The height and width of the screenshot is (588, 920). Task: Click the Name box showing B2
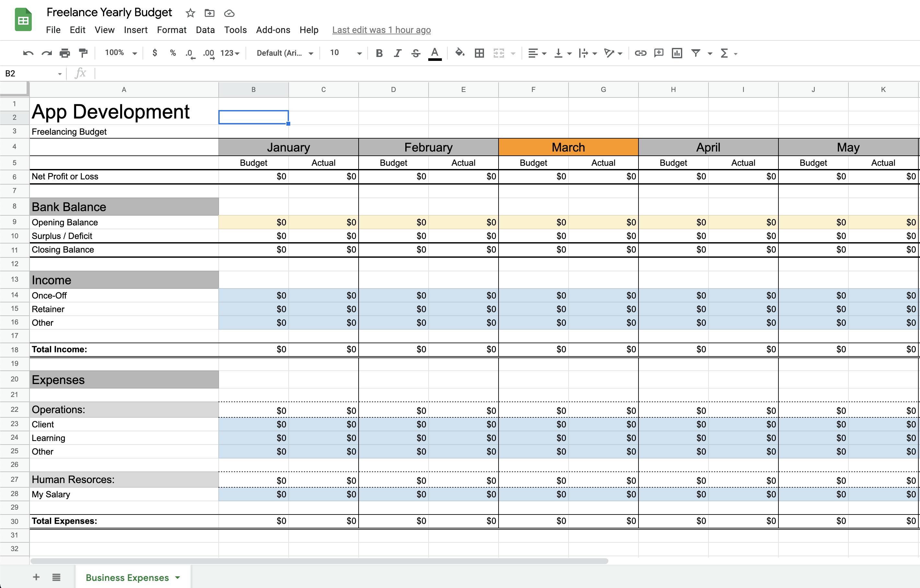coord(33,73)
